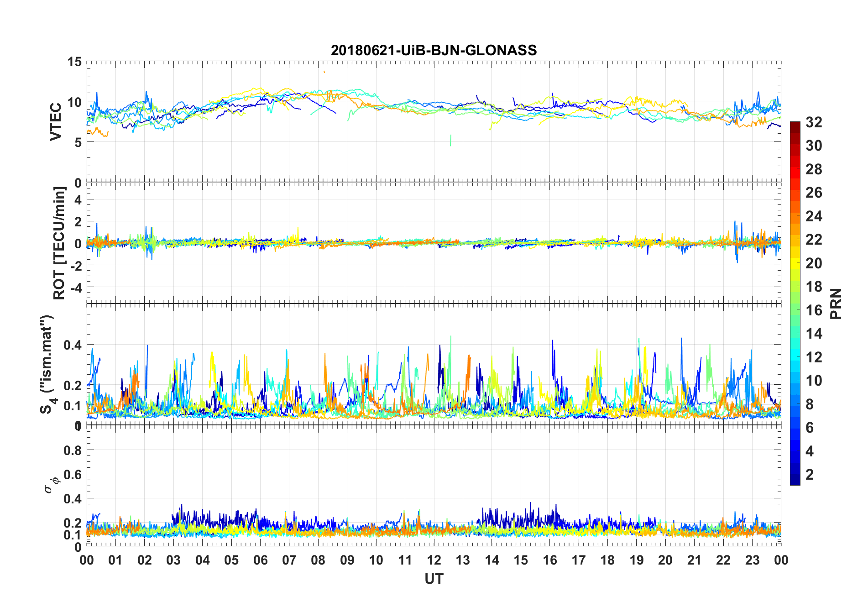Click tick label 24 on the PRN colorbar

tap(814, 216)
